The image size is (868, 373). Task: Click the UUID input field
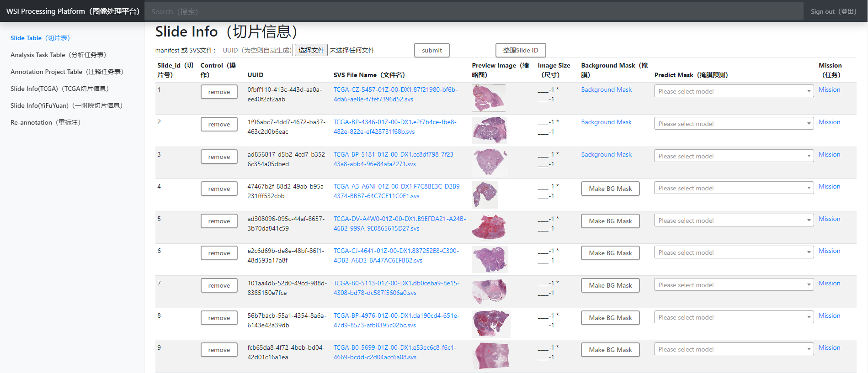[x=256, y=50]
